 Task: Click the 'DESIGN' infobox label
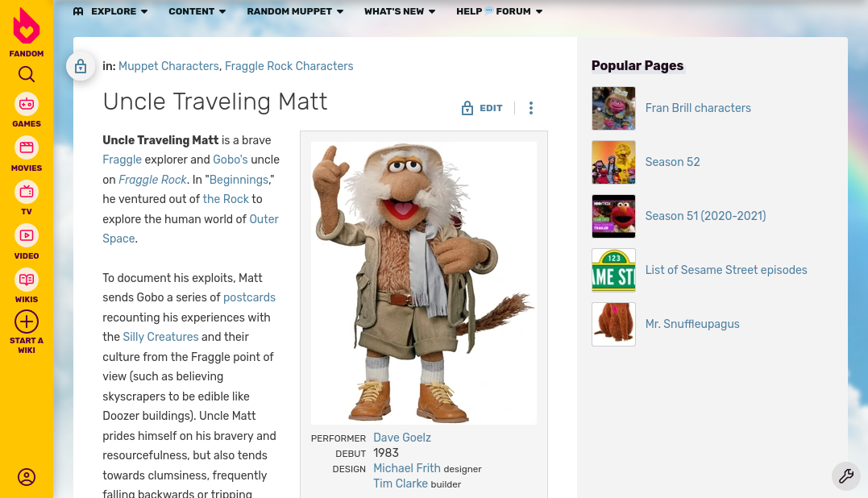click(349, 469)
